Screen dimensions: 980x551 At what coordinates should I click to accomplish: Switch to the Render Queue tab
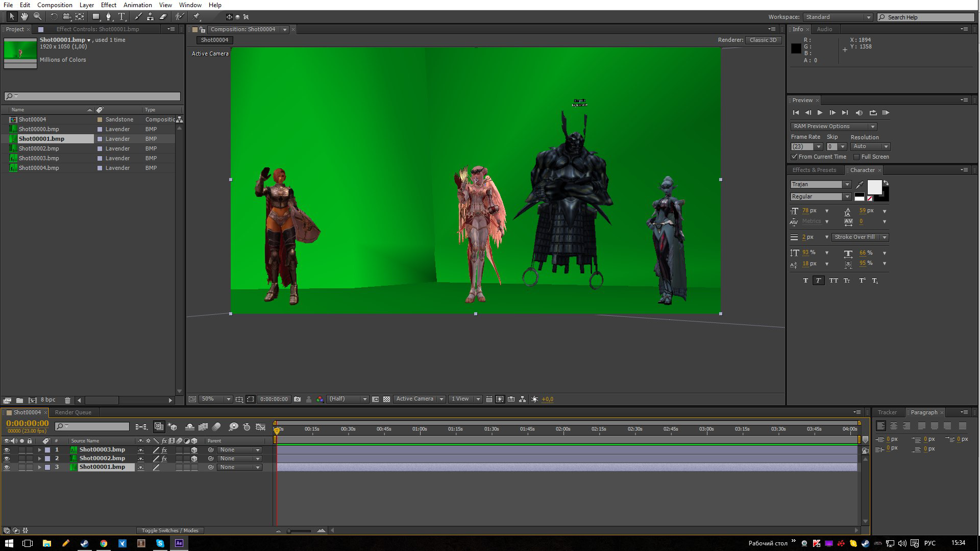point(73,412)
